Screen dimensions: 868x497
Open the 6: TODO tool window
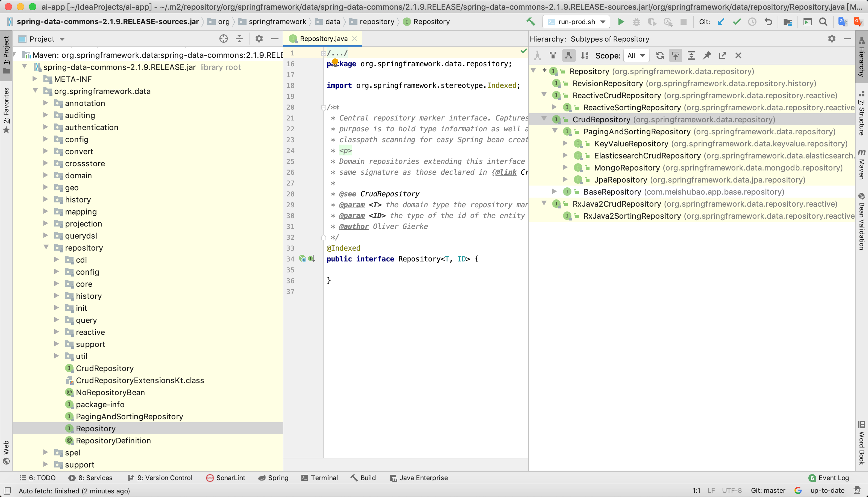pos(38,477)
